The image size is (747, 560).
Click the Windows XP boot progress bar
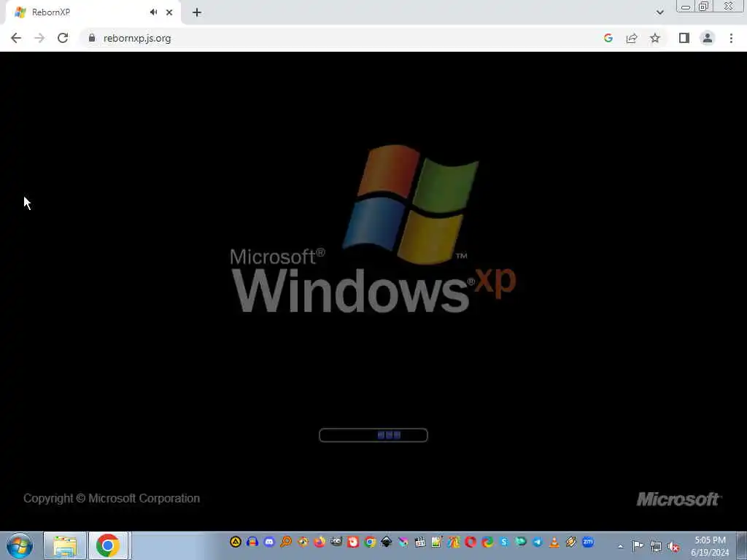[373, 435]
